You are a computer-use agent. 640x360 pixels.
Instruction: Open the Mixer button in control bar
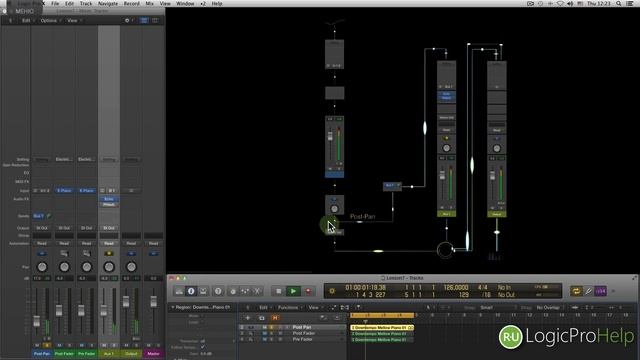click(245, 291)
